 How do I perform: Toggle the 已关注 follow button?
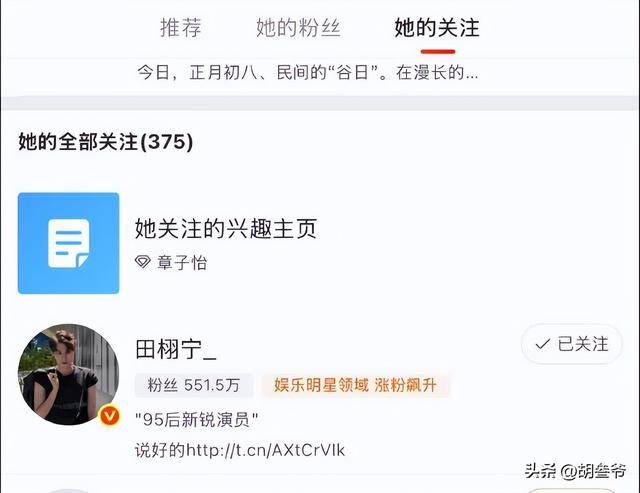point(572,344)
